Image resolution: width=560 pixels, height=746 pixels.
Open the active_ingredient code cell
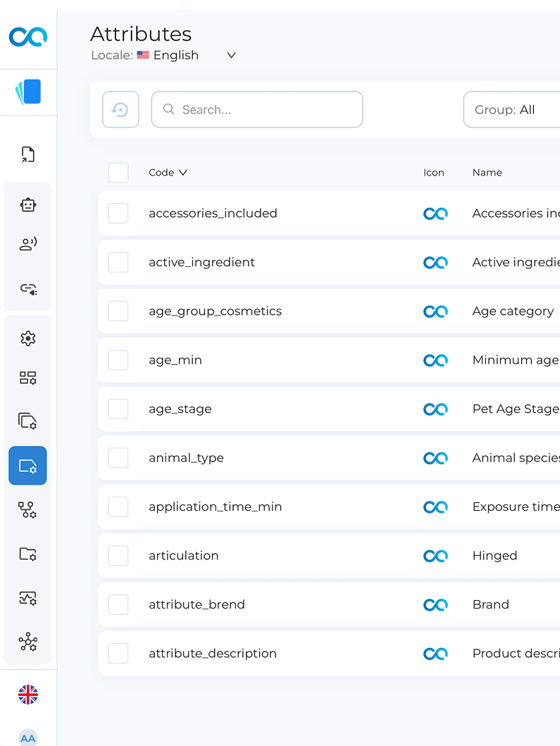point(201,262)
